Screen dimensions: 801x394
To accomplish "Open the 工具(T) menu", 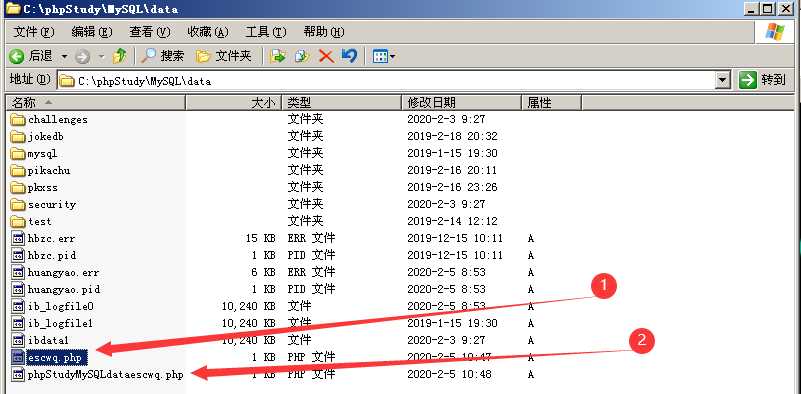I will coord(266,32).
